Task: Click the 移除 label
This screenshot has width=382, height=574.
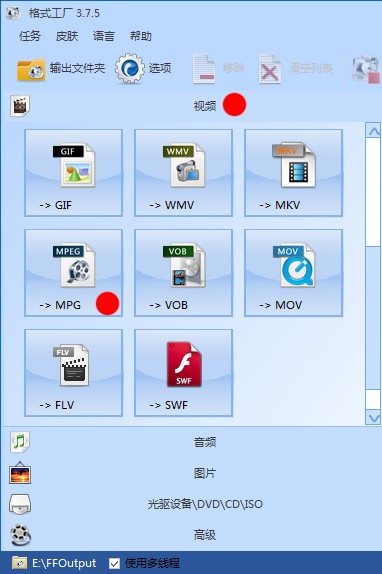Action: [x=233, y=68]
